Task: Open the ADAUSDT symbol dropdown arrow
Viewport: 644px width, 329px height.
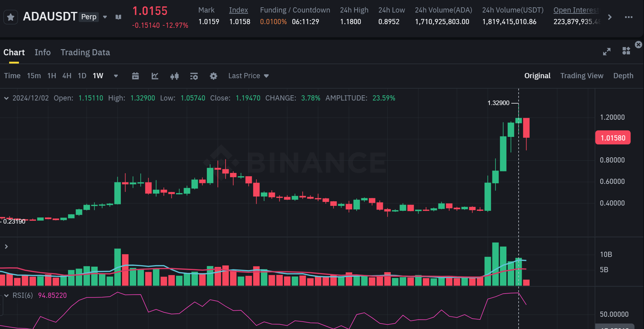Action: click(105, 17)
